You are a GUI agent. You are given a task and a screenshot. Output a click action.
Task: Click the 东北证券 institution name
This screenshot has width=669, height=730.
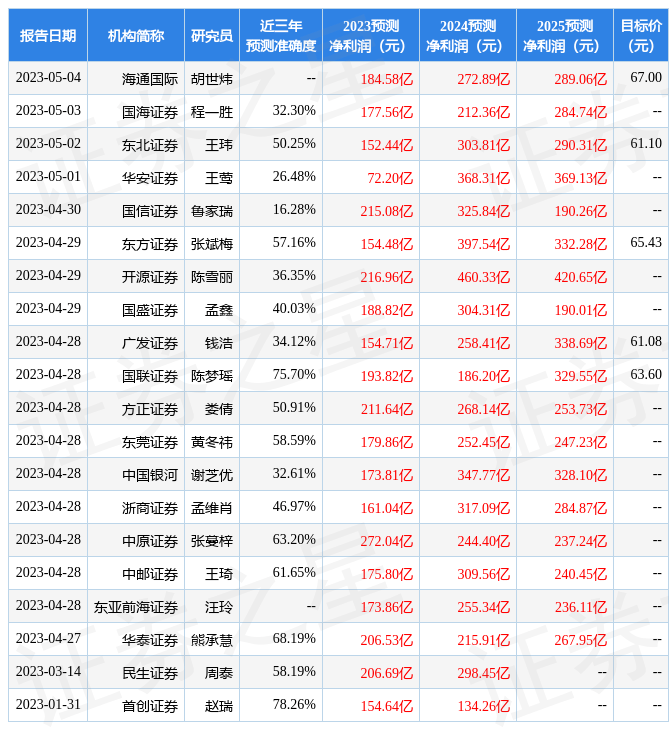[150, 145]
